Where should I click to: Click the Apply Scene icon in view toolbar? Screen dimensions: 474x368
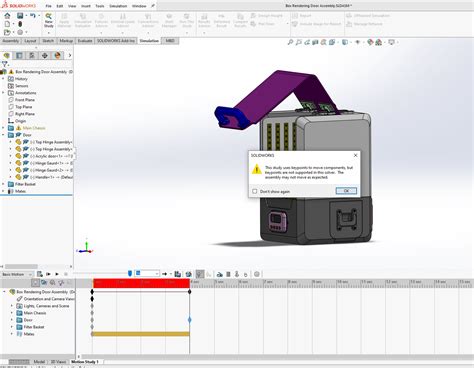point(378,42)
